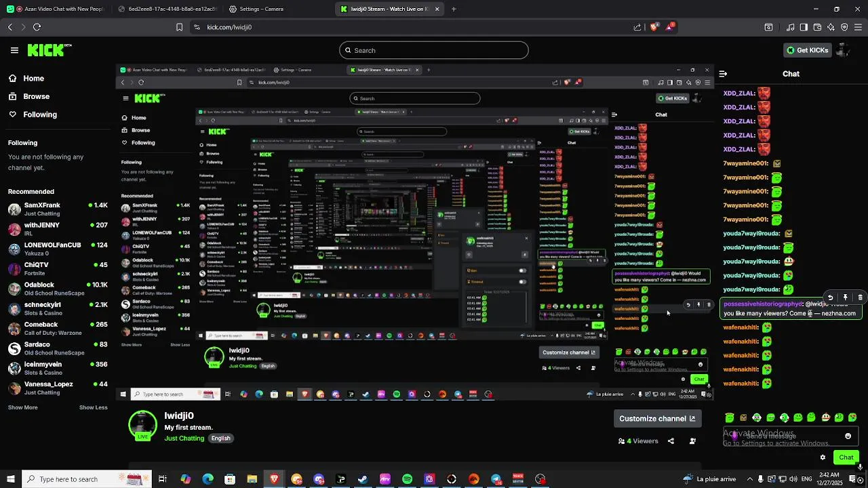
Task: Open ChiQTV recommended channel
Action: [x=58, y=268]
